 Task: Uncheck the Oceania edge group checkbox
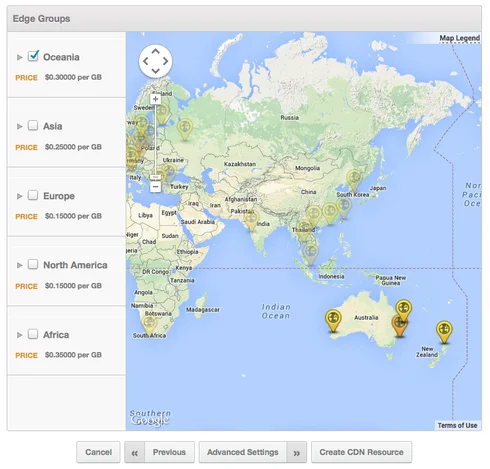33,56
